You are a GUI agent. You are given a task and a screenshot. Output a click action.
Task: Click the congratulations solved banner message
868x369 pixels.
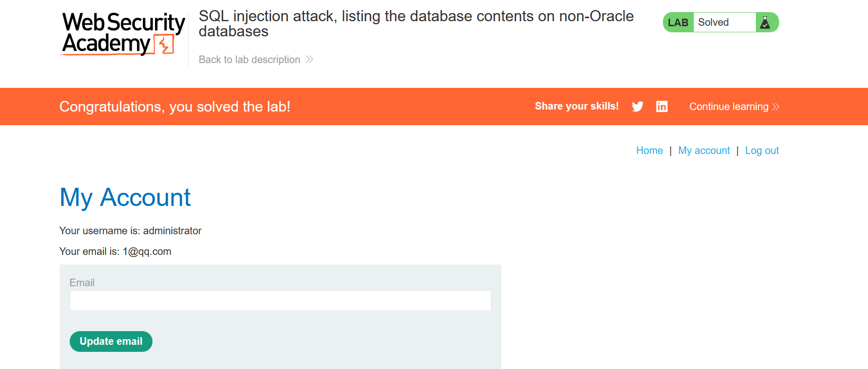click(175, 107)
